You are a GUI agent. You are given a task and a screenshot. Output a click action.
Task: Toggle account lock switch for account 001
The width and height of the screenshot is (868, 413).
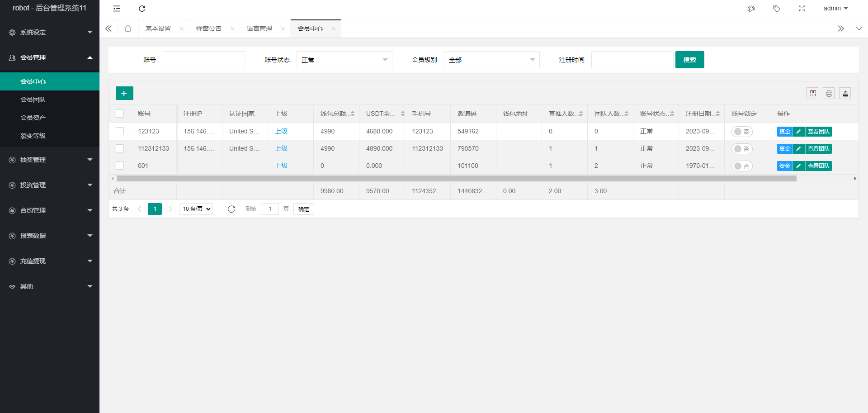click(x=742, y=166)
